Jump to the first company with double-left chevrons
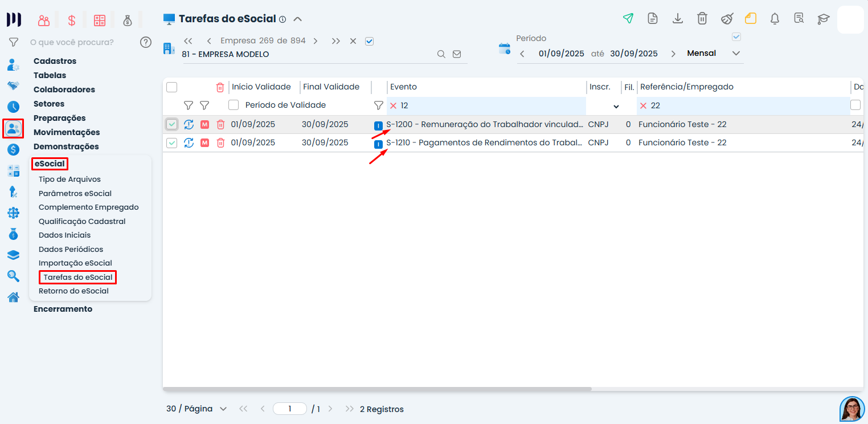Image resolution: width=868 pixels, height=424 pixels. point(189,41)
